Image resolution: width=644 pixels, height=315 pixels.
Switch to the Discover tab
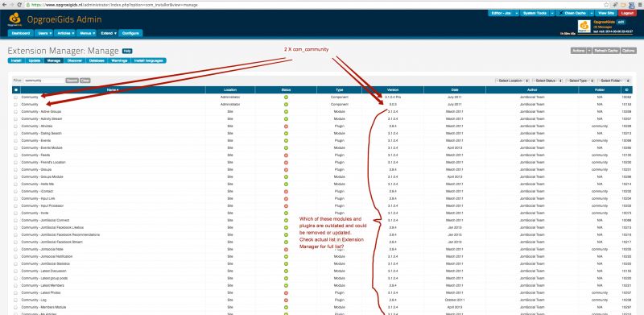pyautogui.click(x=74, y=60)
